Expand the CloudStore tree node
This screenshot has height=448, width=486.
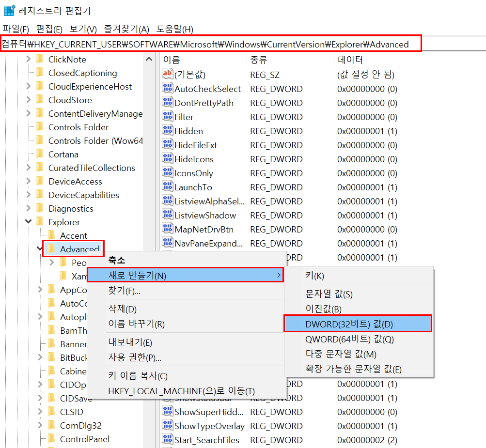pyautogui.click(x=29, y=100)
